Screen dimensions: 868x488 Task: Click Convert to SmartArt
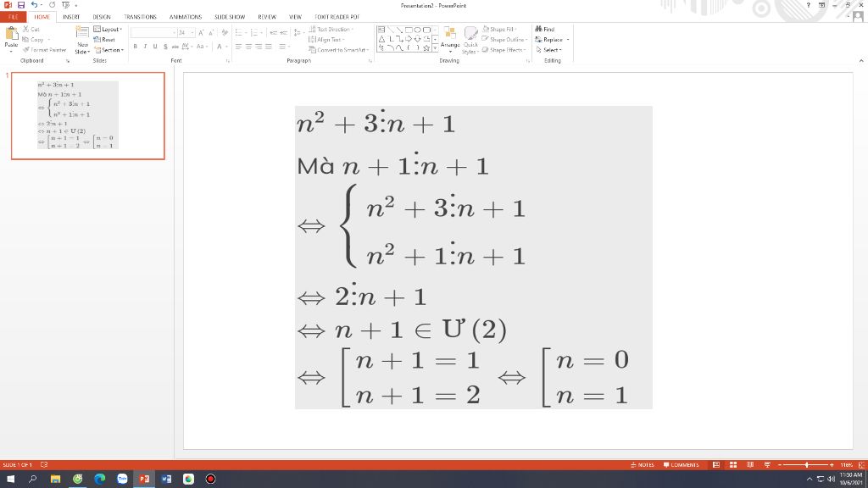pos(339,50)
